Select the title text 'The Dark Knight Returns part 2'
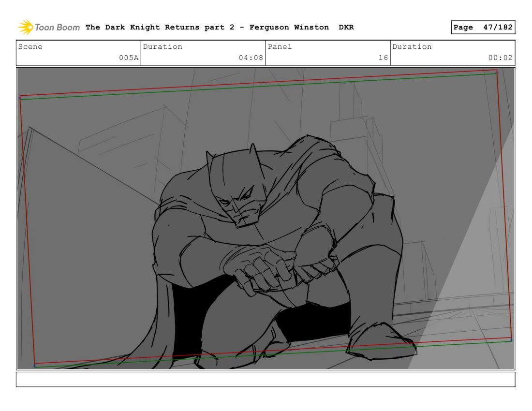Screen dimensions: 532x411 [160, 27]
